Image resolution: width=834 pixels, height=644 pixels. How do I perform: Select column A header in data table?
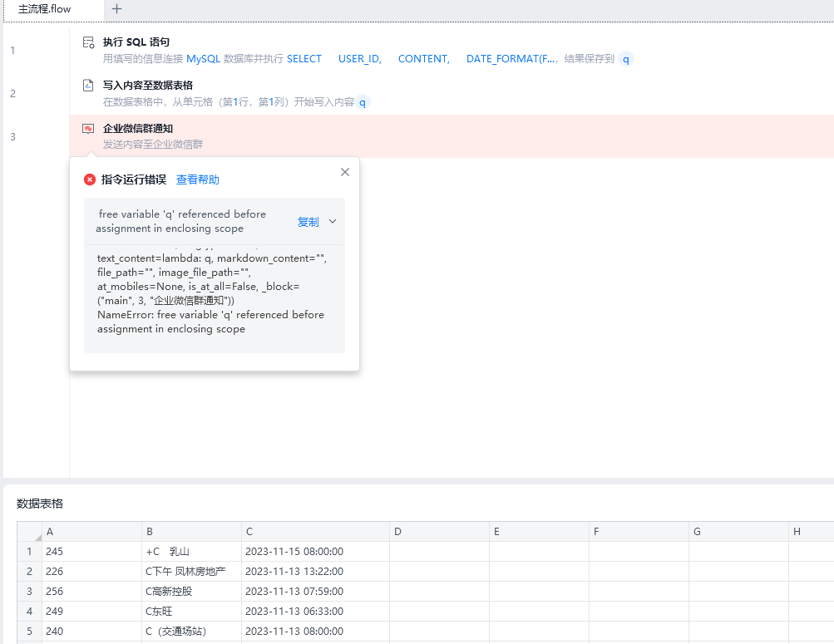pos(91,532)
